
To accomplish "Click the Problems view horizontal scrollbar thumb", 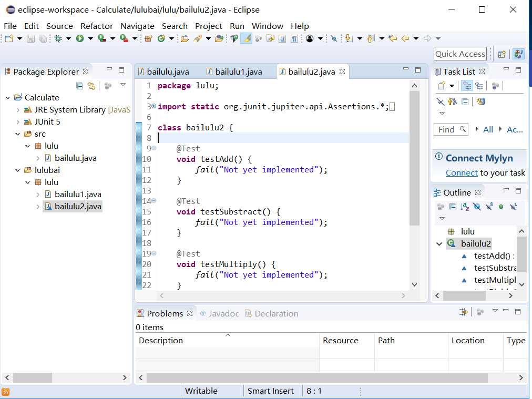I will point(317,377).
